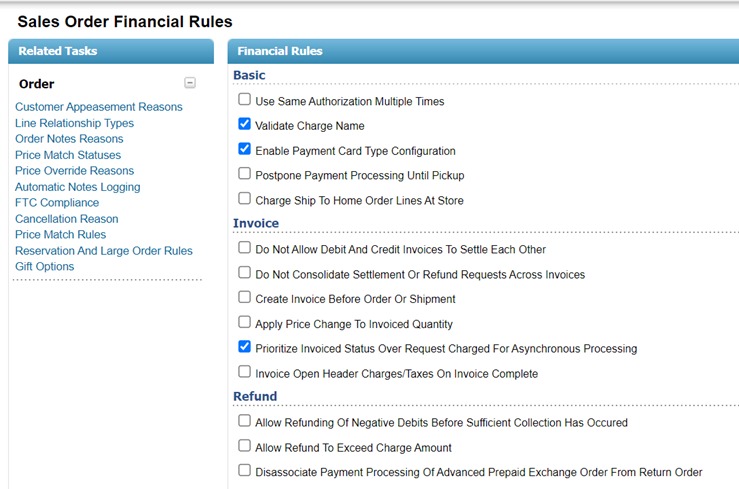Go to Order Notes Reasons

coord(69,139)
